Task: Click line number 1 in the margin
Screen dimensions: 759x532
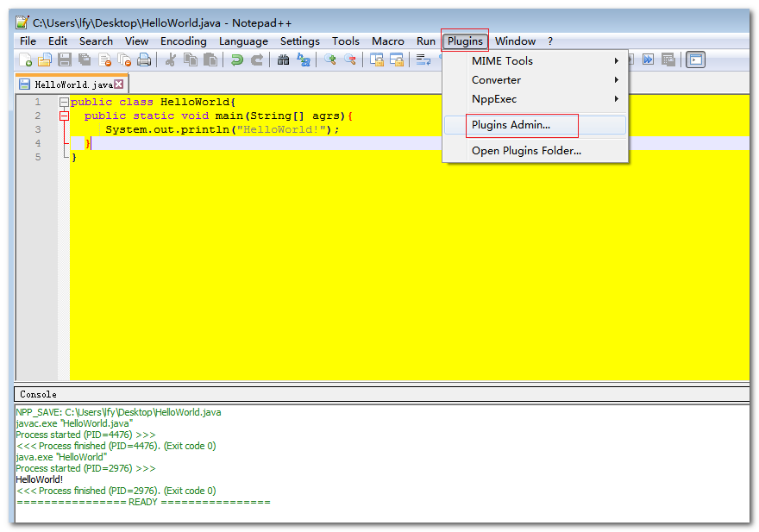Action: click(x=38, y=102)
